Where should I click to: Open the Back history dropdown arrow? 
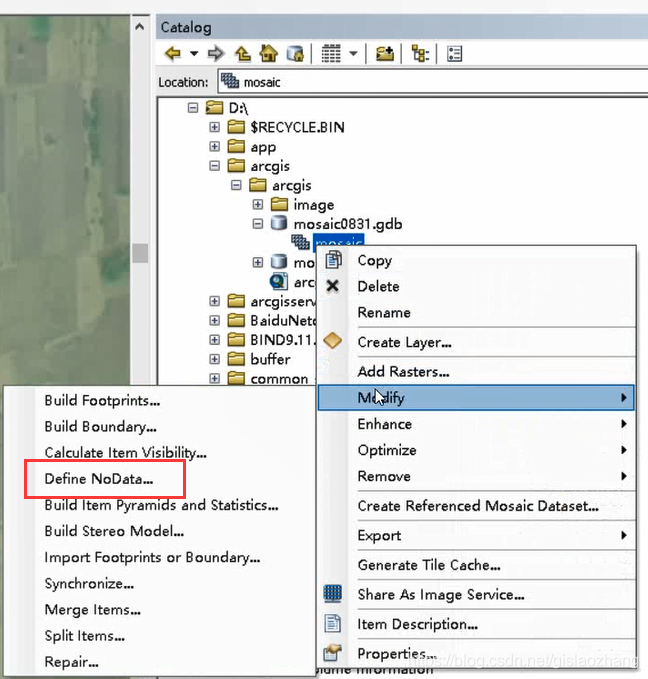click(x=194, y=54)
